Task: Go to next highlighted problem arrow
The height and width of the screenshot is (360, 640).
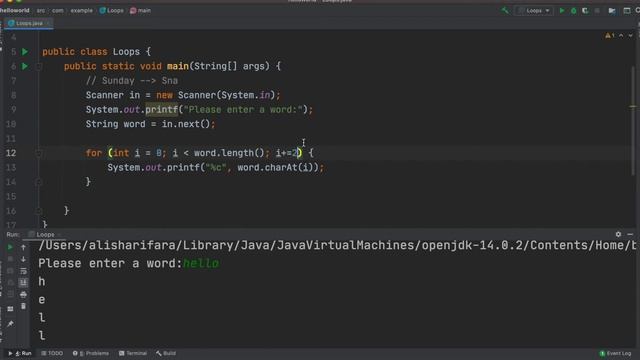Action: coord(631,36)
